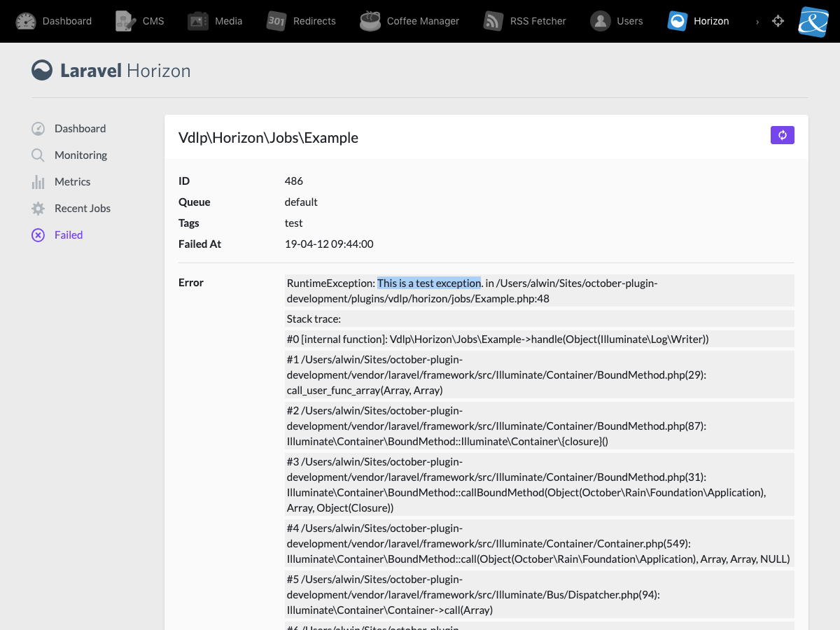This screenshot has width=840, height=630.
Task: Click the Queue value default
Action: [301, 202]
